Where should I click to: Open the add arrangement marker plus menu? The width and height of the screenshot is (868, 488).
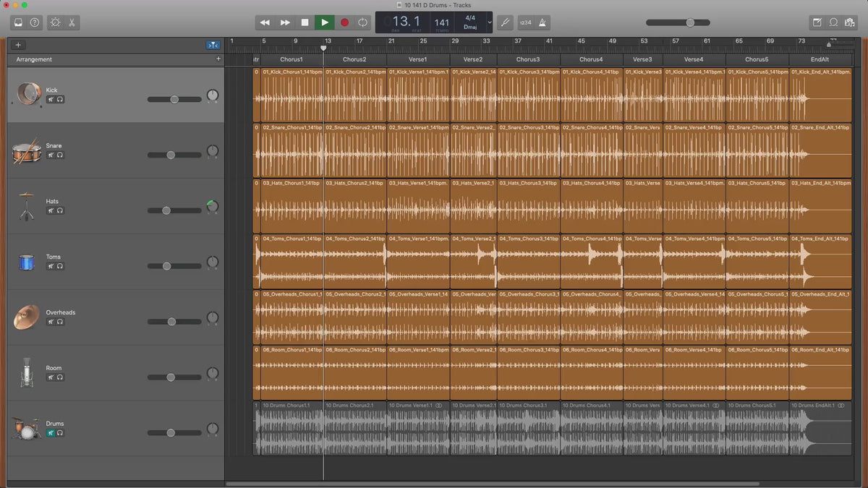[218, 59]
